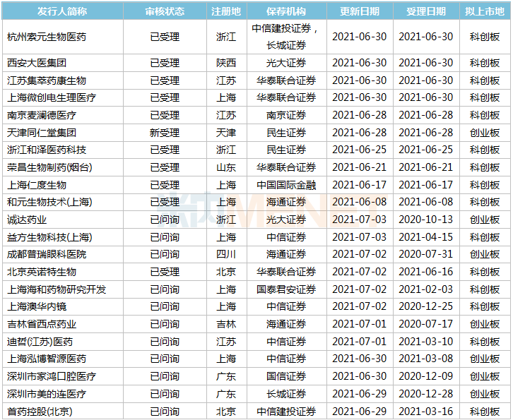Image resolution: width=513 pixels, height=420 pixels.
Task: Select the 上海仁度生物 issuer cell
Action: coord(62,185)
